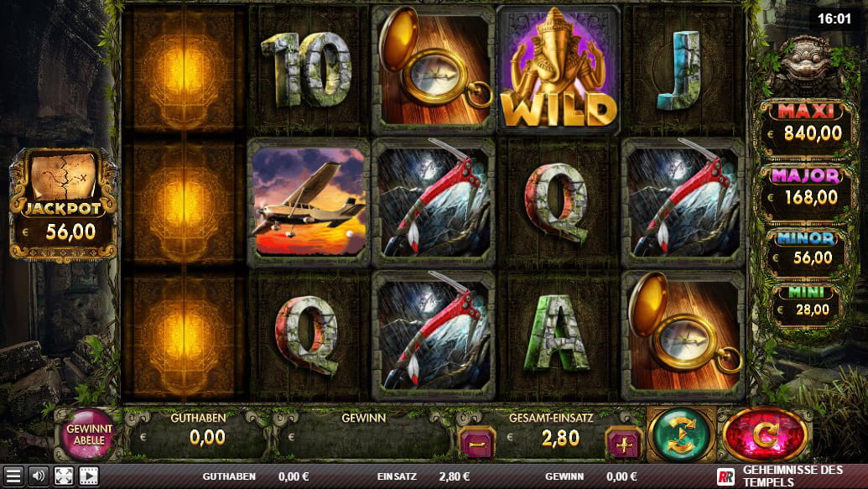Image resolution: width=868 pixels, height=489 pixels.
Task: Select the airplane symbol on the reels
Action: click(x=309, y=202)
